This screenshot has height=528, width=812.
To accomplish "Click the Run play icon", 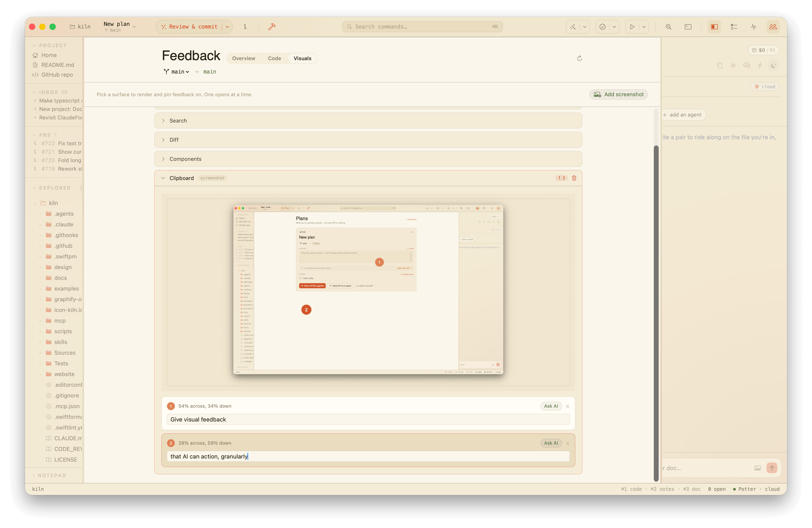I will 632,27.
